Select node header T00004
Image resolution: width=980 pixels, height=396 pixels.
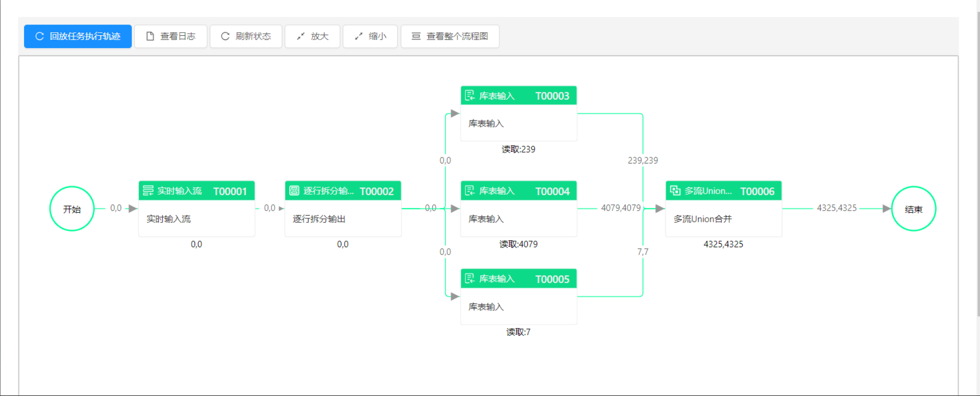(519, 191)
